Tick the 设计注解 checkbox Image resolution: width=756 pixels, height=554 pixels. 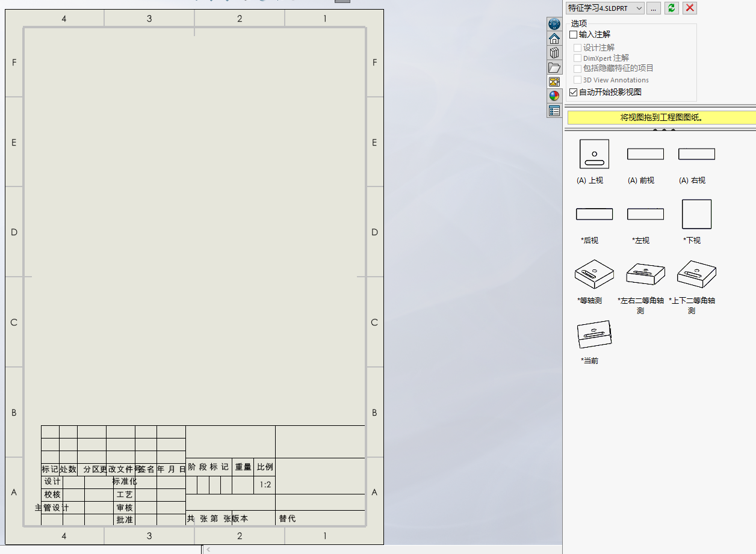point(578,48)
